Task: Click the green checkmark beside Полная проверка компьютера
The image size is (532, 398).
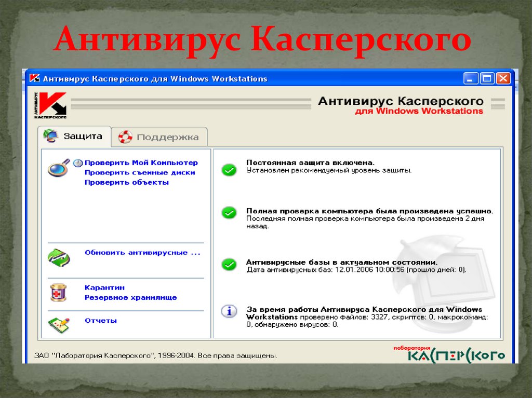Action: 229,213
